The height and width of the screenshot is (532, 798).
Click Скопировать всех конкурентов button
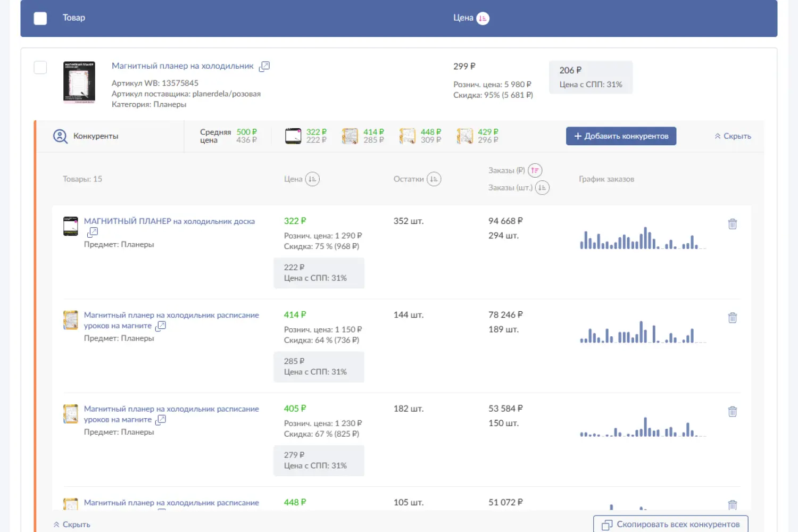(671, 524)
